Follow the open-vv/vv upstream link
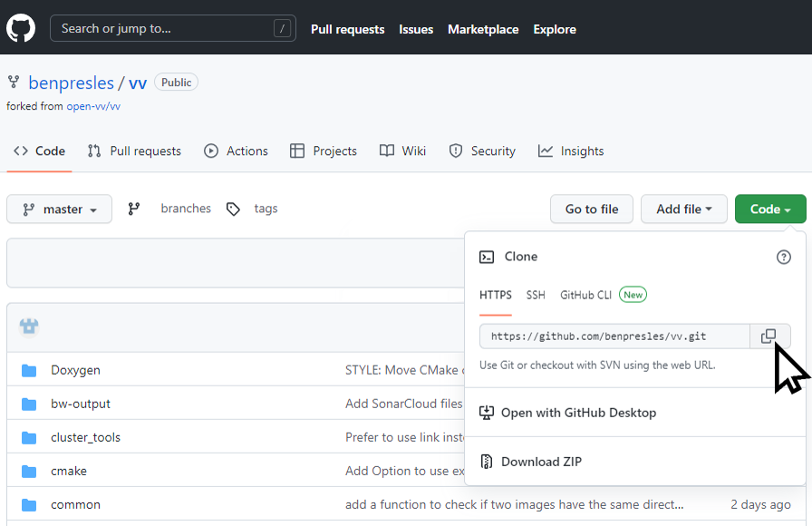812x526 pixels. point(93,106)
